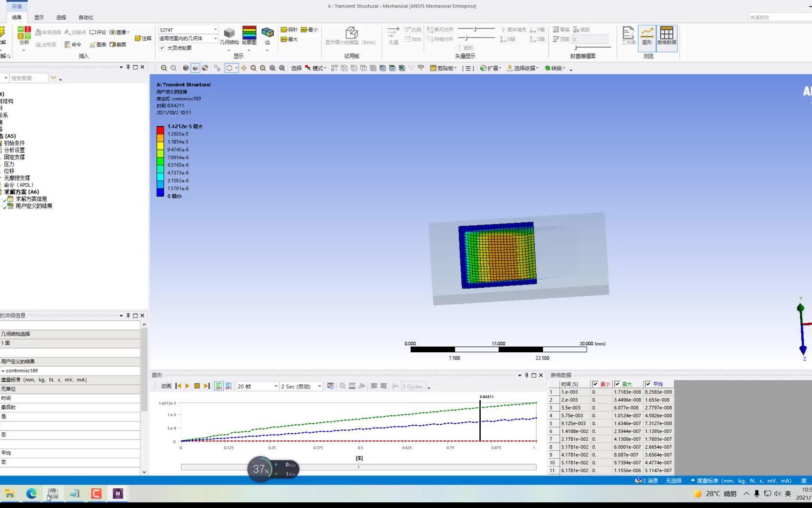The height and width of the screenshot is (508, 812).
Task: Open the 剪贴板 (clipboard) dropdown
Action: coord(444,68)
